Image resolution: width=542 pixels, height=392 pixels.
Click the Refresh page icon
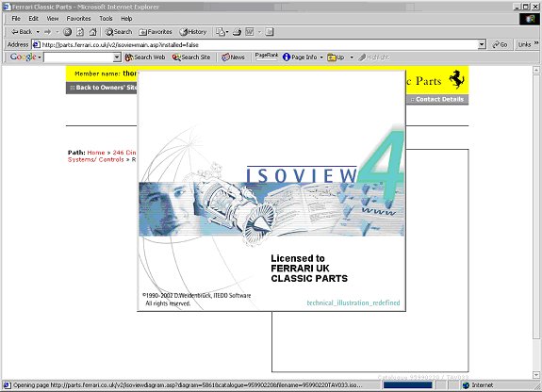coord(80,32)
